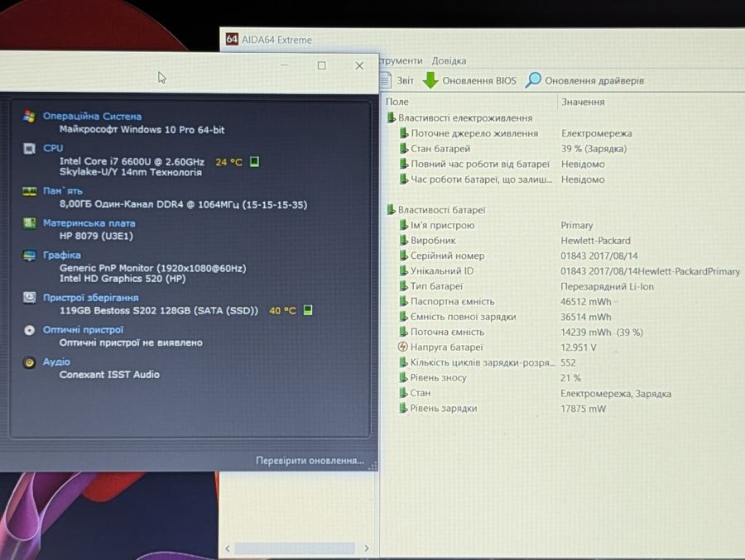Click the wear level value 21 %
This screenshot has width=745, height=560.
tap(570, 378)
